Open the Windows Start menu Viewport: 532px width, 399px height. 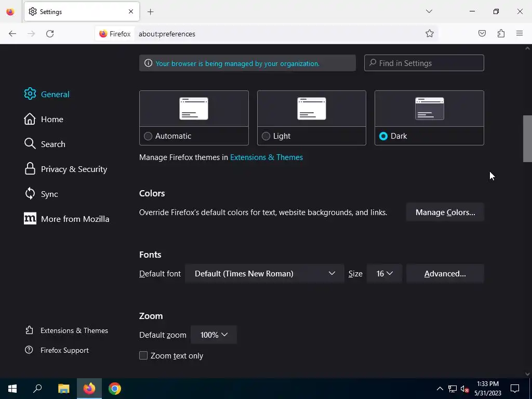pyautogui.click(x=12, y=389)
